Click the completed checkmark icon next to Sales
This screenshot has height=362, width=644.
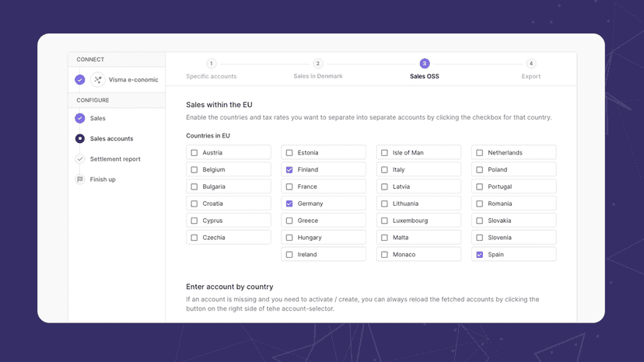(x=79, y=118)
